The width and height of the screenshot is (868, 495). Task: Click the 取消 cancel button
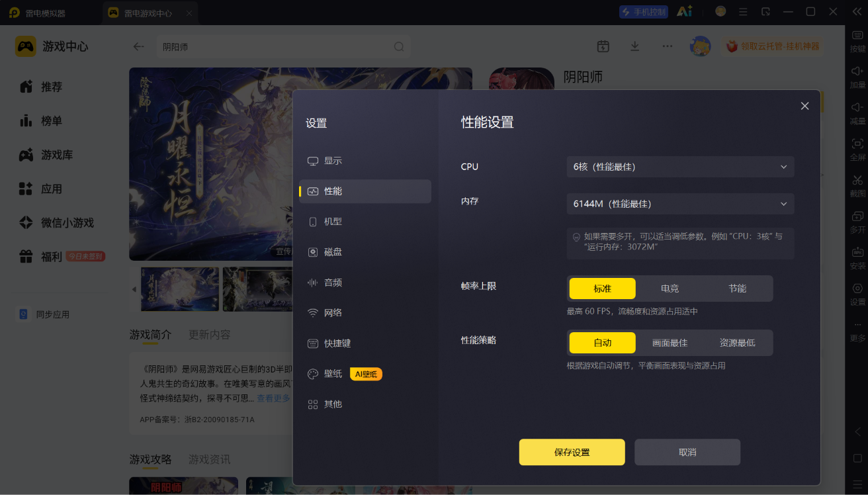click(687, 452)
